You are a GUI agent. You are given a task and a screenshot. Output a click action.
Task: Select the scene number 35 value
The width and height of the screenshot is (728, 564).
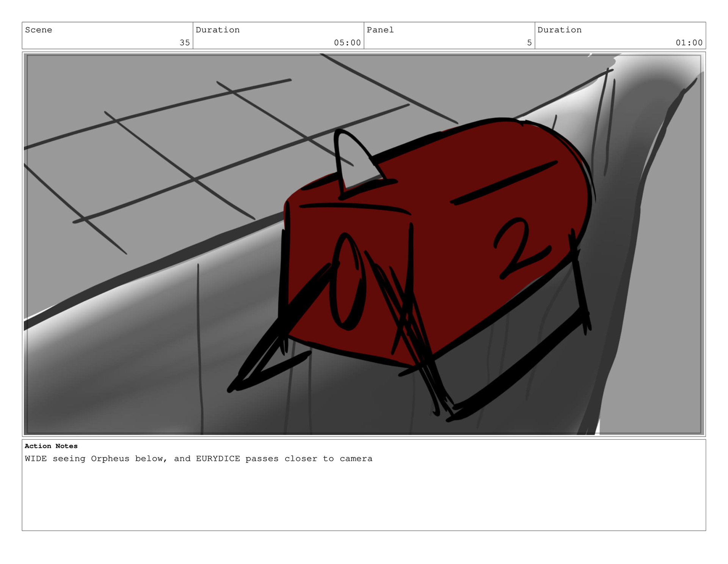[x=185, y=43]
